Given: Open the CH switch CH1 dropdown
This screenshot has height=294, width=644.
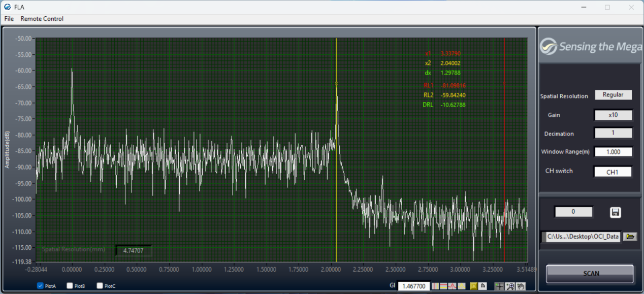Looking at the screenshot, I should click(x=613, y=172).
